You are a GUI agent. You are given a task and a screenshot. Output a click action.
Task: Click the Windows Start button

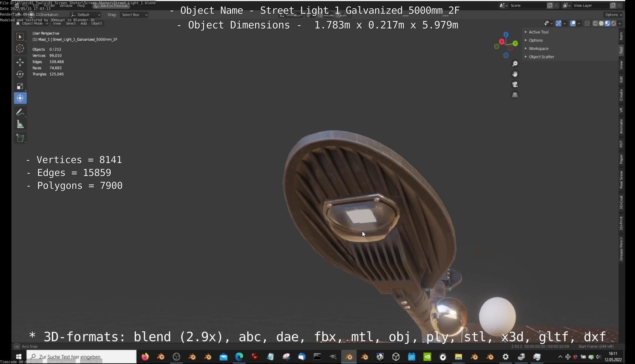point(19,357)
